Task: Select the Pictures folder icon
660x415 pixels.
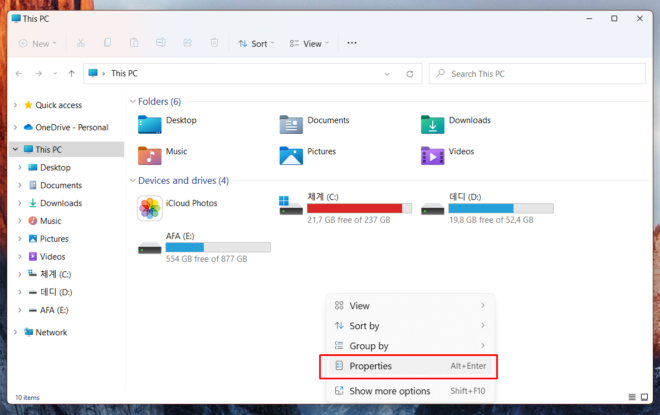Action: [x=291, y=155]
